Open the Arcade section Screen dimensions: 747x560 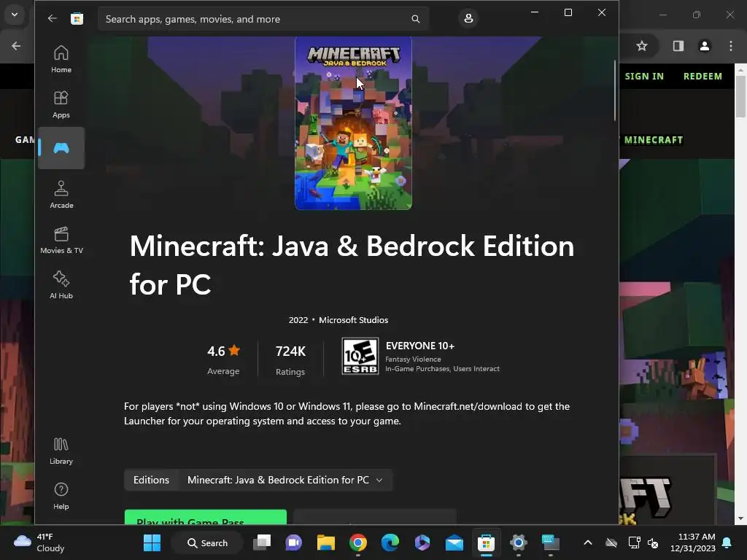[x=61, y=195]
